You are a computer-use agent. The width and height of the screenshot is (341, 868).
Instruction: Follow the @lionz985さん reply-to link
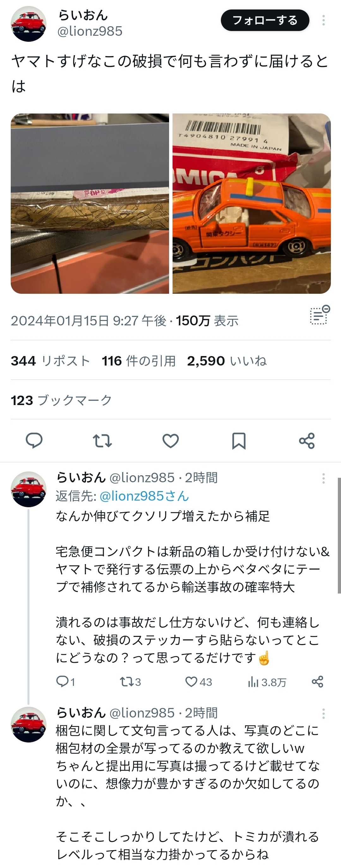(144, 496)
